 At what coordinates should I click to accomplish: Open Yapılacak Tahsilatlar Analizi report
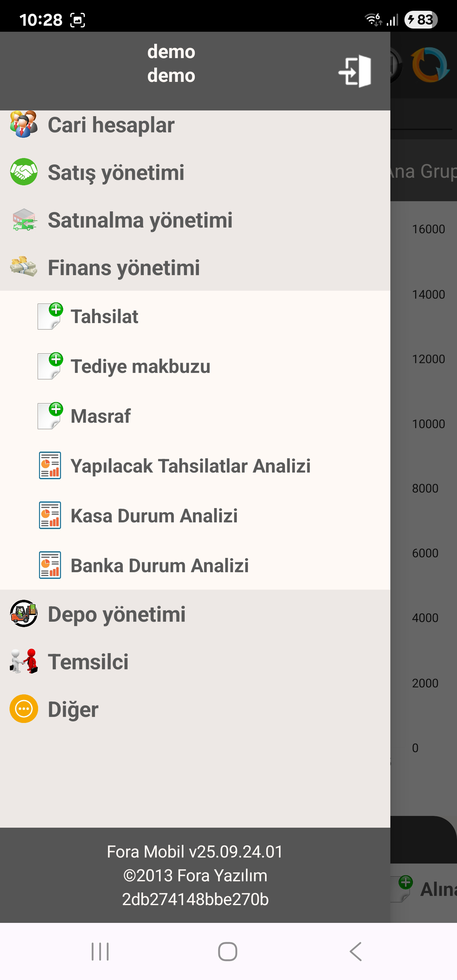coord(190,466)
